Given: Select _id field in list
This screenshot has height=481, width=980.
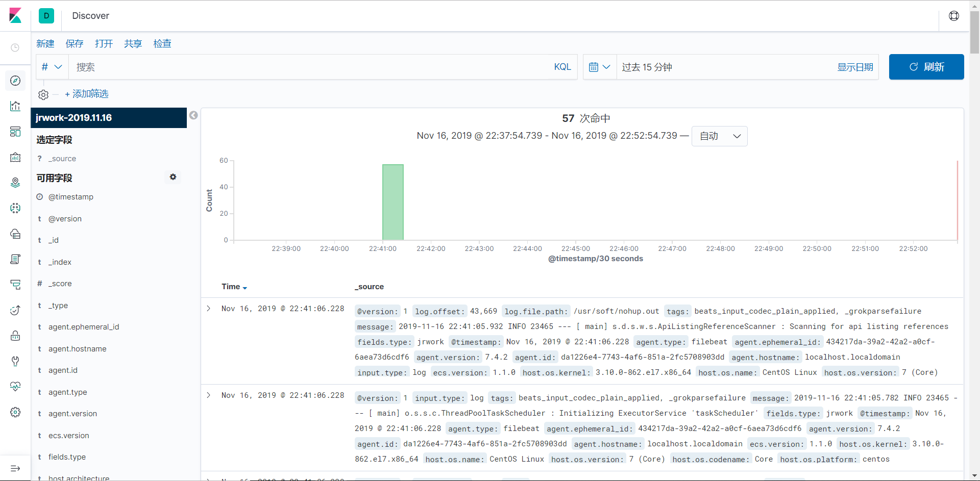Looking at the screenshot, I should (54, 240).
